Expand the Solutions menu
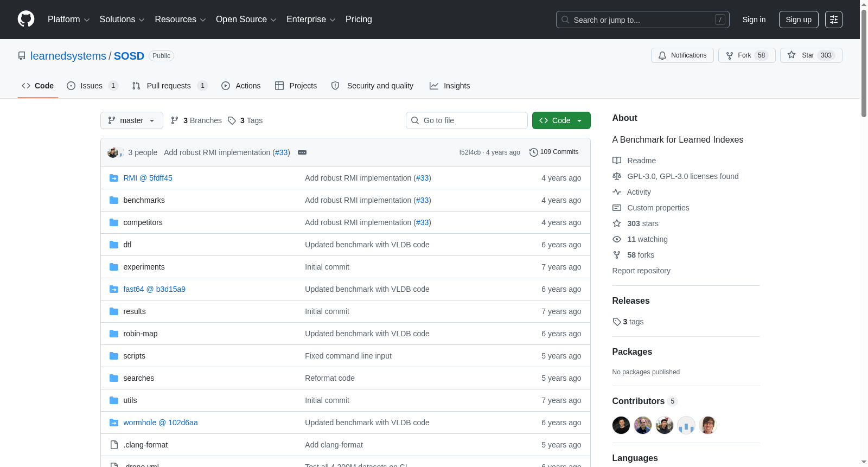Image resolution: width=868 pixels, height=467 pixels. click(122, 20)
